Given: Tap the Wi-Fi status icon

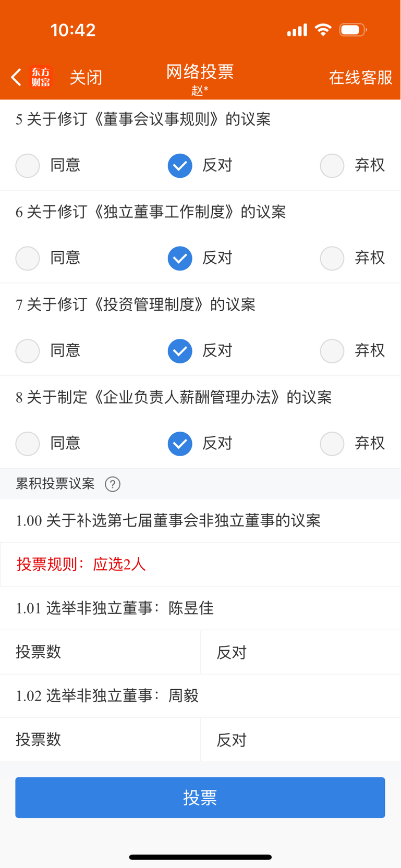Looking at the screenshot, I should coord(323,30).
